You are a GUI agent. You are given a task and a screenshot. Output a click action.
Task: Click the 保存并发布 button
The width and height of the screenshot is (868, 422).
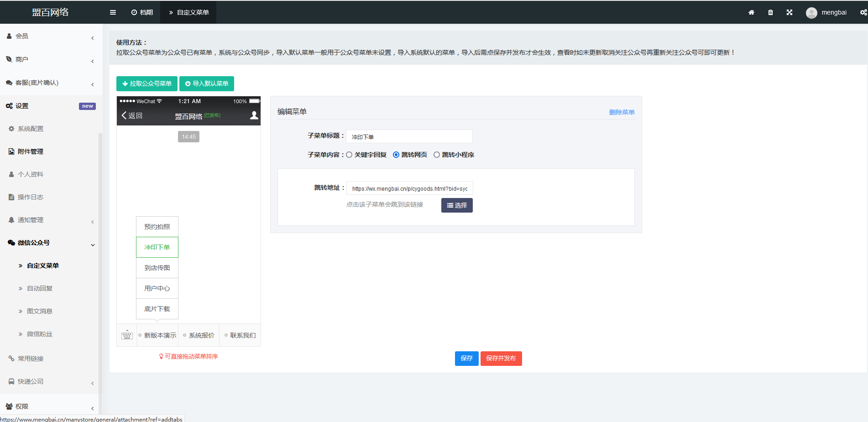501,358
